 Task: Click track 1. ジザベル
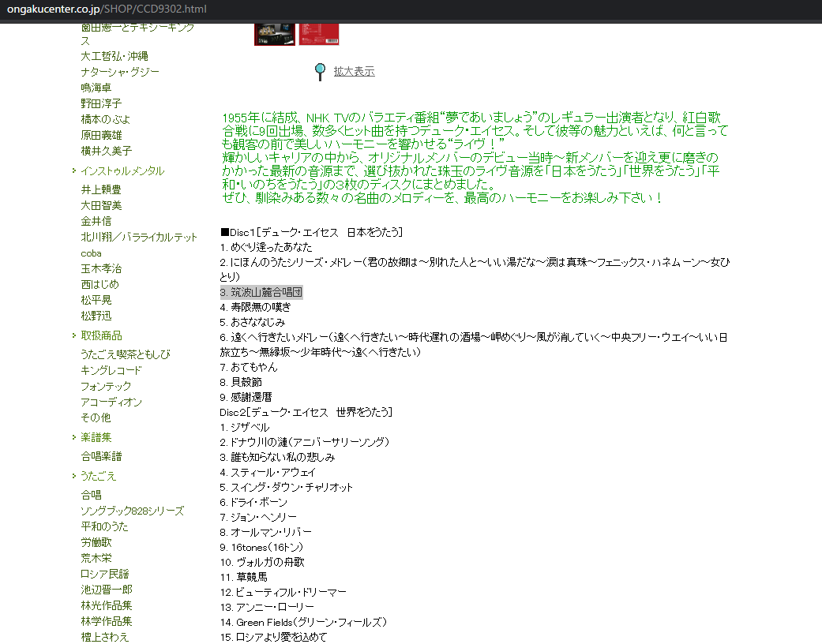[244, 427]
